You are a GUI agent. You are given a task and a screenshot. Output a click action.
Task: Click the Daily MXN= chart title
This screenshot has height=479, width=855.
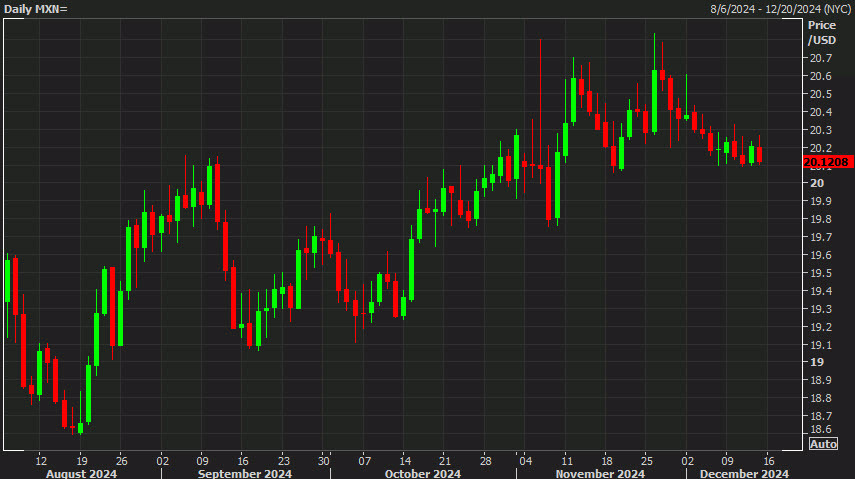point(35,9)
